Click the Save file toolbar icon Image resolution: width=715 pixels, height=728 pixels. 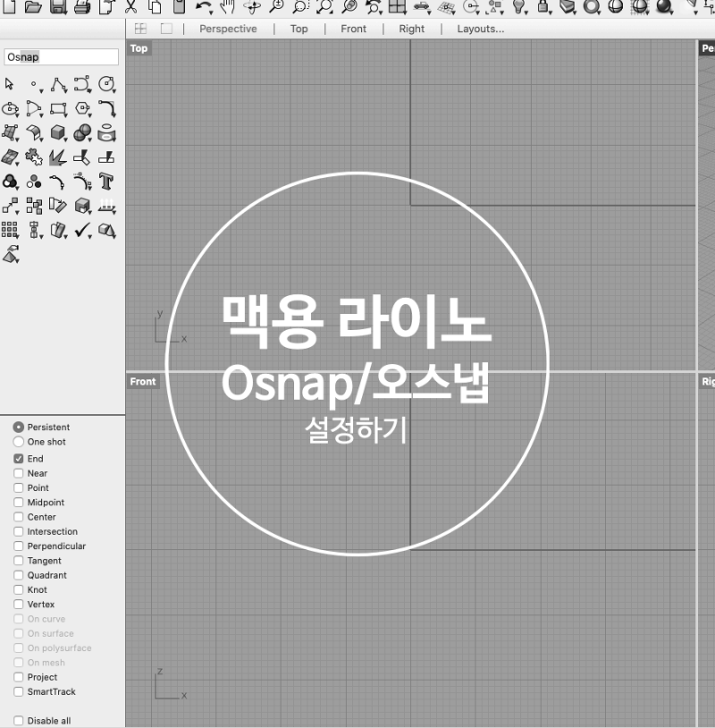58,6
